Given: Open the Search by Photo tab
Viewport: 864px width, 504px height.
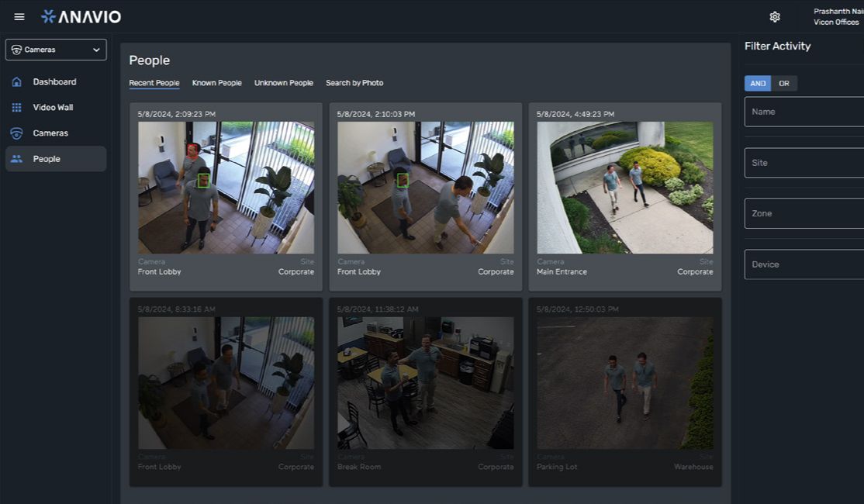Looking at the screenshot, I should [x=354, y=83].
